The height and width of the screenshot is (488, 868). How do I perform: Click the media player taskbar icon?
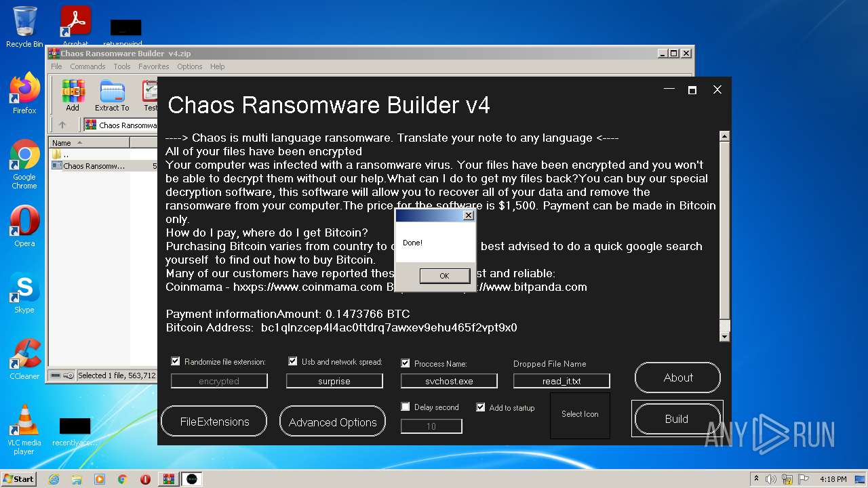point(100,479)
